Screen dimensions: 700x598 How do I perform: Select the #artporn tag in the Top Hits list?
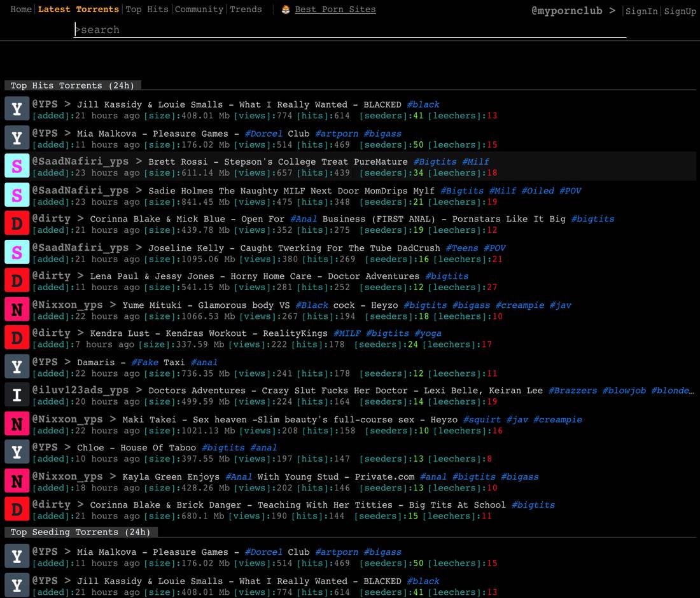tap(337, 134)
